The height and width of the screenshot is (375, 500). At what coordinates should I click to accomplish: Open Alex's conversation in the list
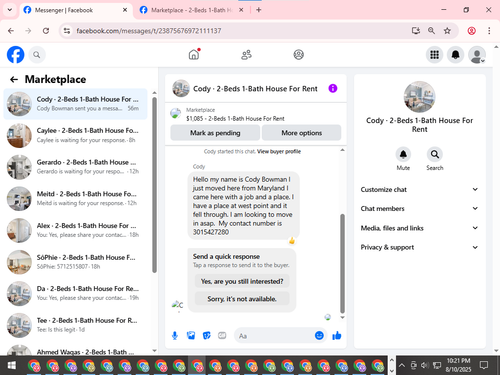75,230
